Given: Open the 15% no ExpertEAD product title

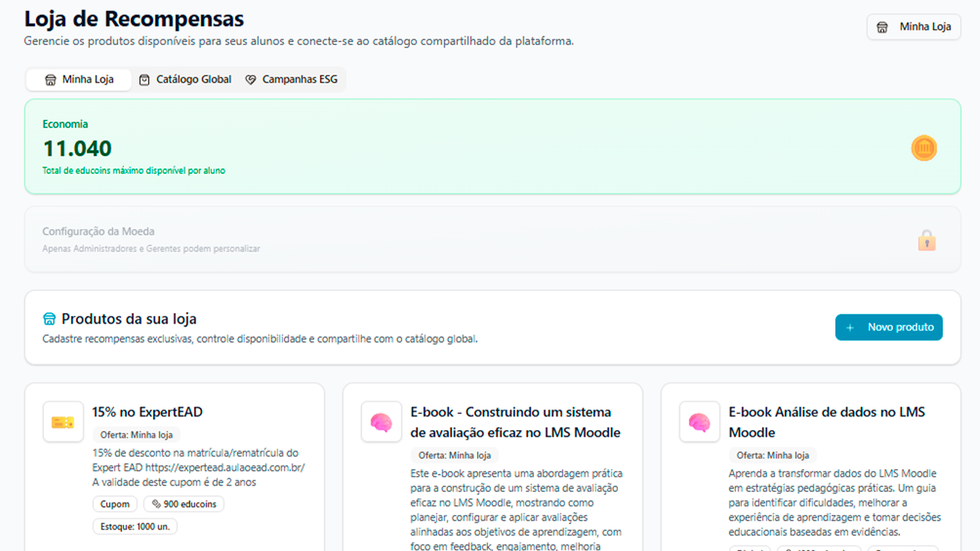Looking at the screenshot, I should coord(147,412).
